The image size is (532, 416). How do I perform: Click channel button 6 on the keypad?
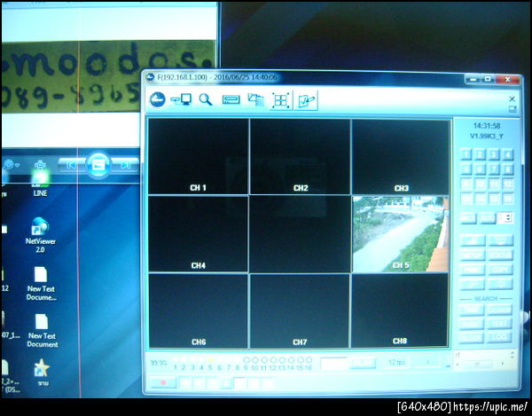tap(480, 169)
